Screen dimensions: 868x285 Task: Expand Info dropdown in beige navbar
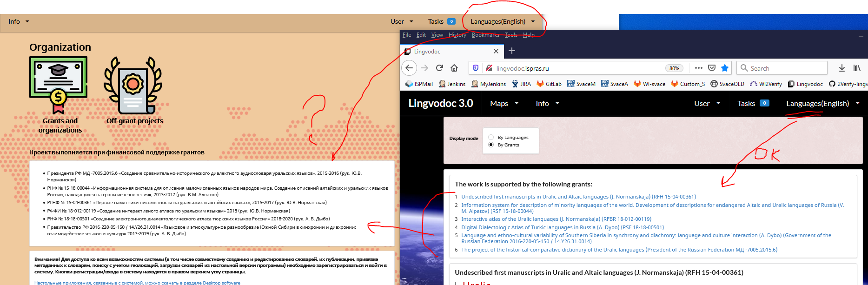coord(19,21)
